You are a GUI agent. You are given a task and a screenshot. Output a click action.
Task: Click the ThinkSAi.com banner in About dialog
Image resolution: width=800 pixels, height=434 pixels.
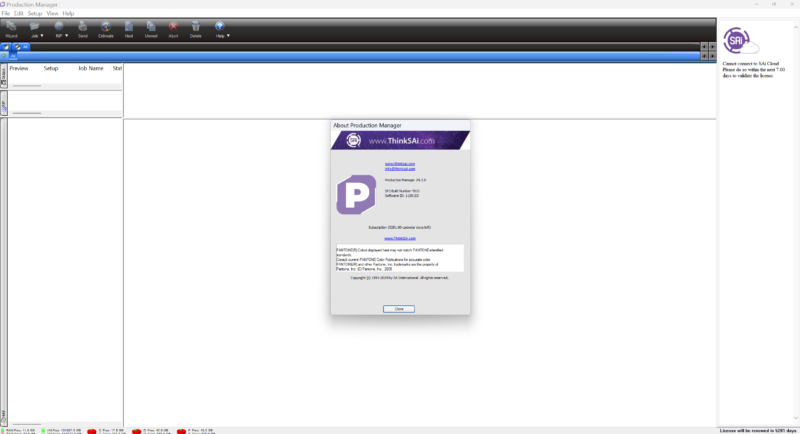[401, 140]
